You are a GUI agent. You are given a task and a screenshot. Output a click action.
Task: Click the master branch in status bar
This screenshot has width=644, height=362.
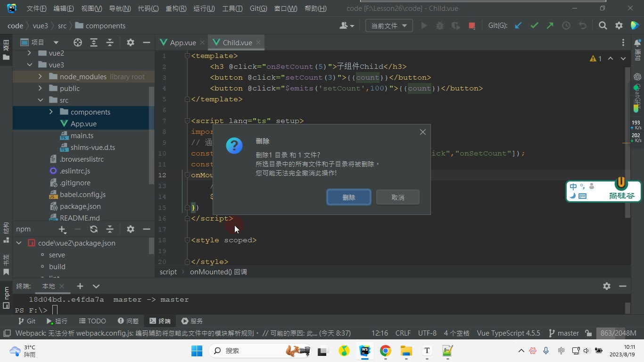pyautogui.click(x=564, y=333)
